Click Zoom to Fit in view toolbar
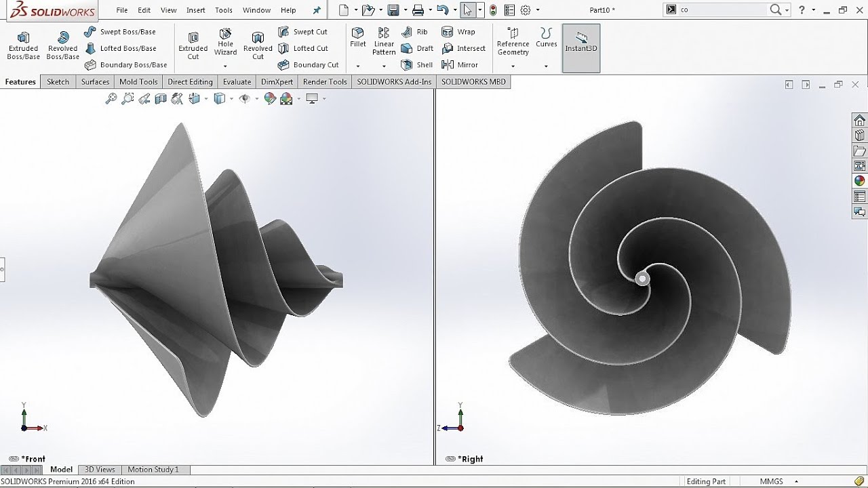The width and height of the screenshot is (868, 488). point(111,99)
